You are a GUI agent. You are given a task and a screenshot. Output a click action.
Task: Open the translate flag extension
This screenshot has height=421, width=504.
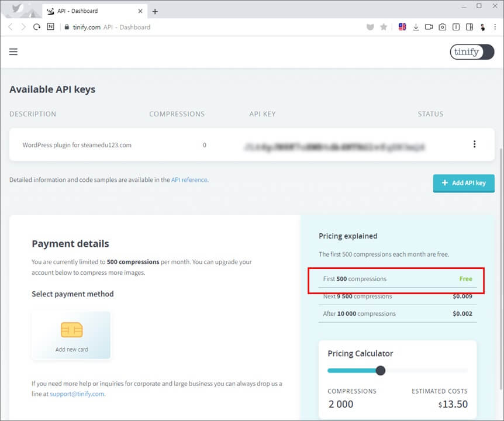[x=402, y=27]
